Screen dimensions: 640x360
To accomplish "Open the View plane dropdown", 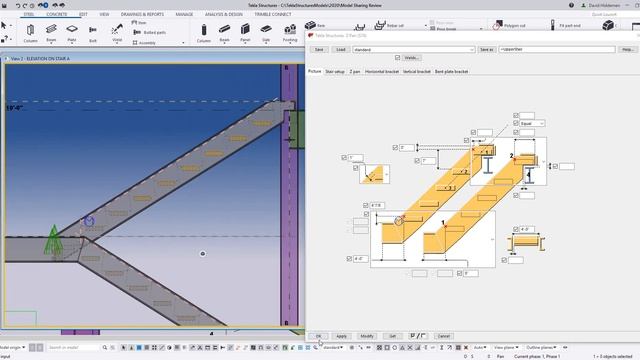I will pyautogui.click(x=506, y=347).
